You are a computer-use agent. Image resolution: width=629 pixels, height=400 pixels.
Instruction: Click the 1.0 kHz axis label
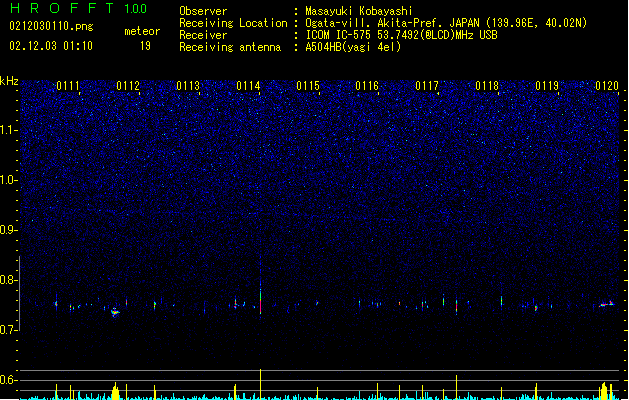click(x=9, y=180)
